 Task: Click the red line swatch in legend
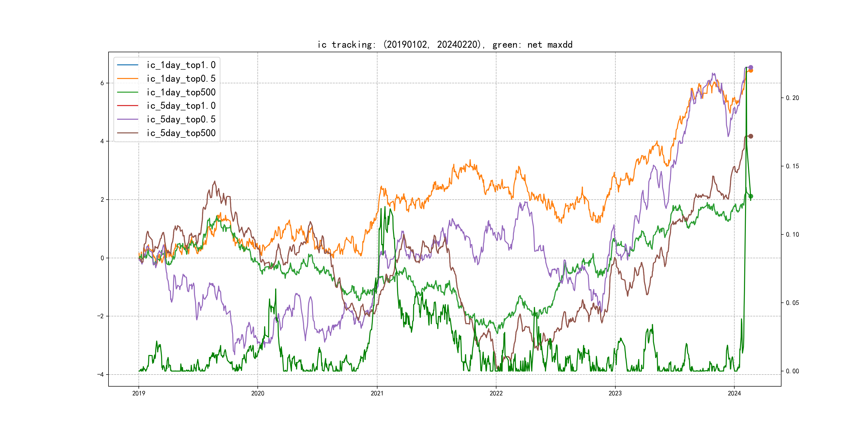[x=128, y=106]
